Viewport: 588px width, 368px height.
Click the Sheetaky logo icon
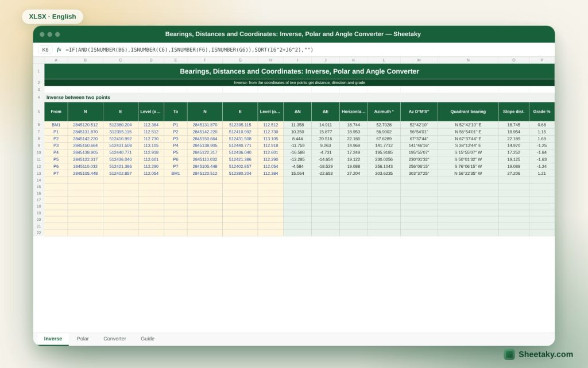coord(509,354)
